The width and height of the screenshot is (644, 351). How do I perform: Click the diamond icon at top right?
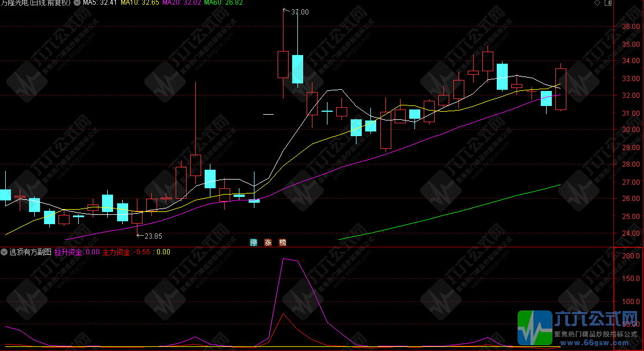click(x=597, y=3)
